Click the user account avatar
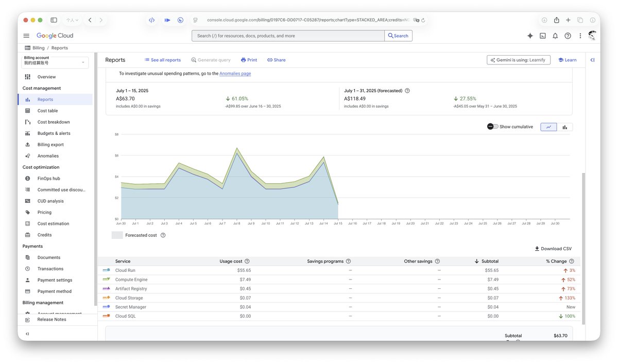The image size is (618, 364). (592, 36)
